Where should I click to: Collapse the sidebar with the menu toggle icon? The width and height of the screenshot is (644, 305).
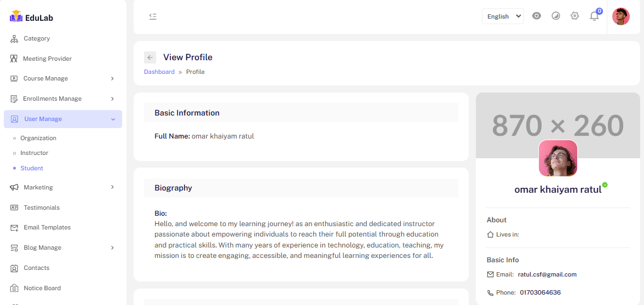(153, 16)
